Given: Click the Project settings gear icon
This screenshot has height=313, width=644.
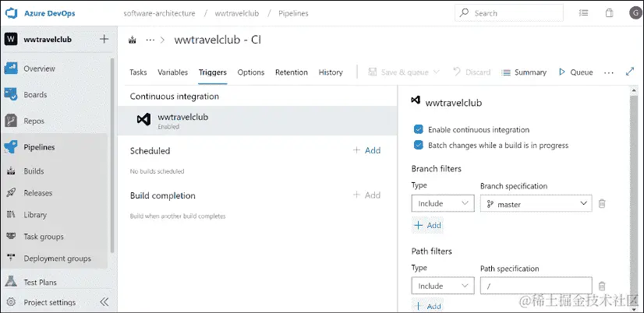Looking at the screenshot, I should (11, 302).
